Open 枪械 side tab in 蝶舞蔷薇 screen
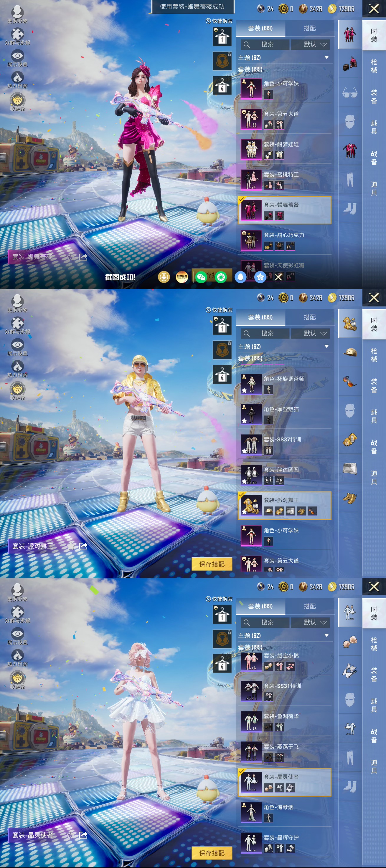386x868 pixels. pyautogui.click(x=374, y=66)
